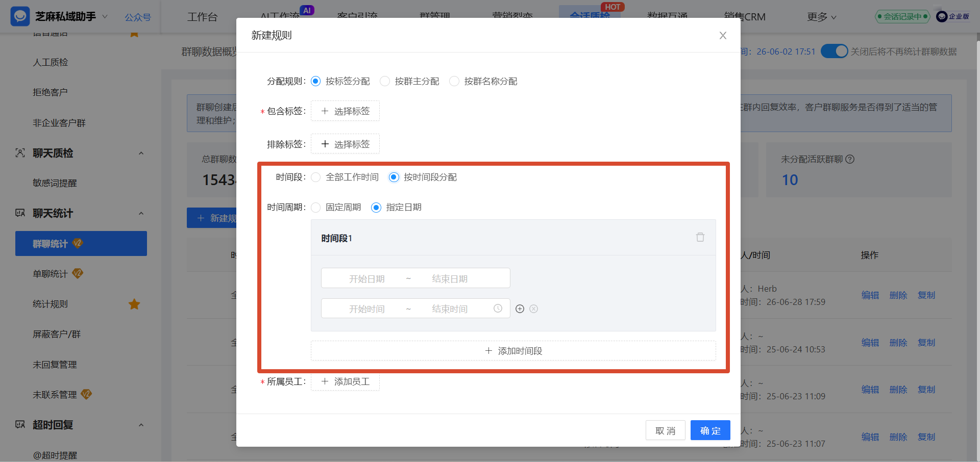Switch to 工作台 tab
The image size is (980, 462).
[202, 17]
